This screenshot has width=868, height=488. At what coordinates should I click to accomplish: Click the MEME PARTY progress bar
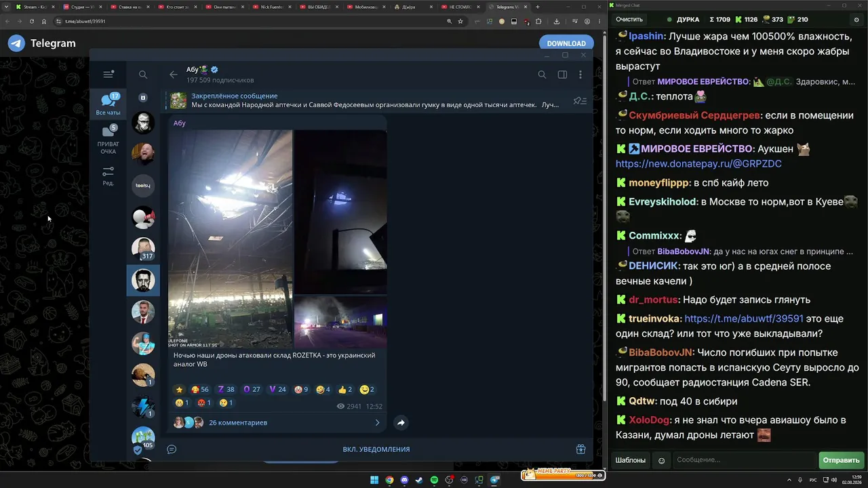coord(563,475)
